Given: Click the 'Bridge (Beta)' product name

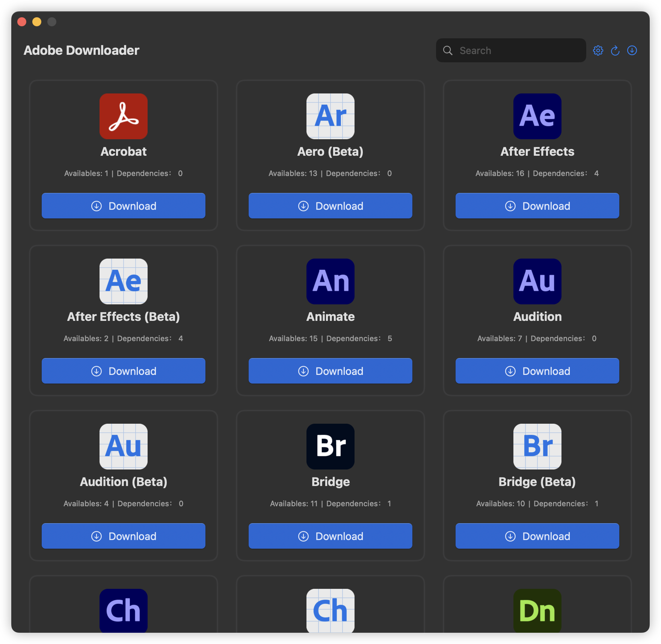Looking at the screenshot, I should tap(537, 482).
